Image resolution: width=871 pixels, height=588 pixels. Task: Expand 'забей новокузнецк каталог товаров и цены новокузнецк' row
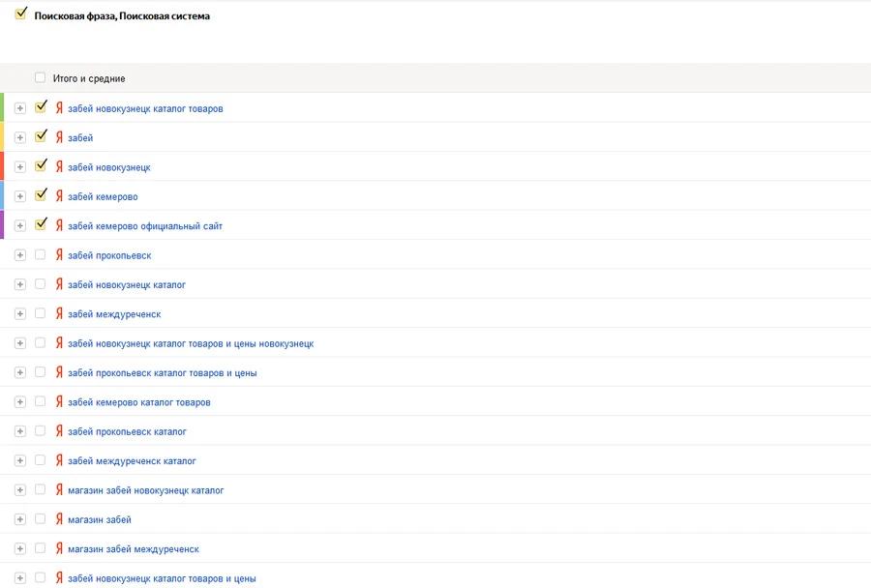20,343
